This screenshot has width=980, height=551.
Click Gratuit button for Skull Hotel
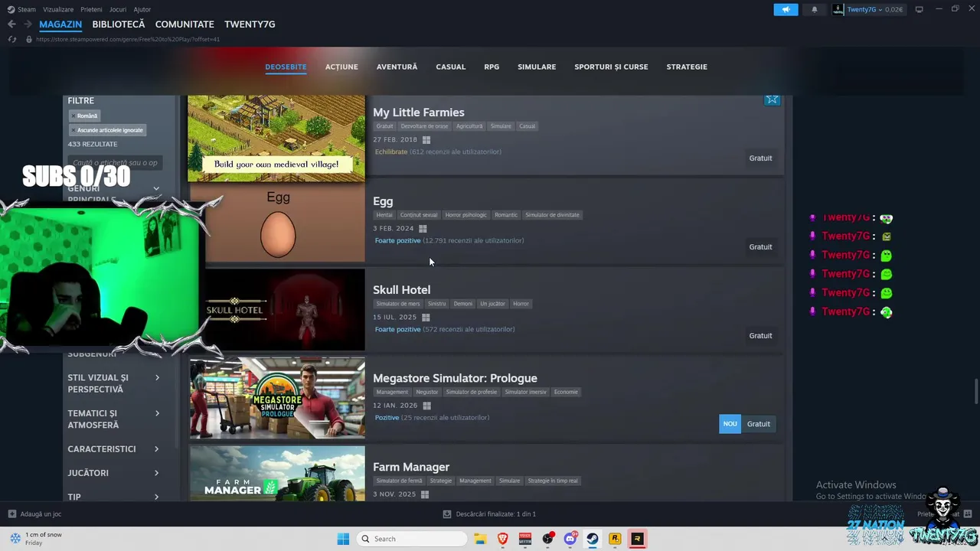760,336
